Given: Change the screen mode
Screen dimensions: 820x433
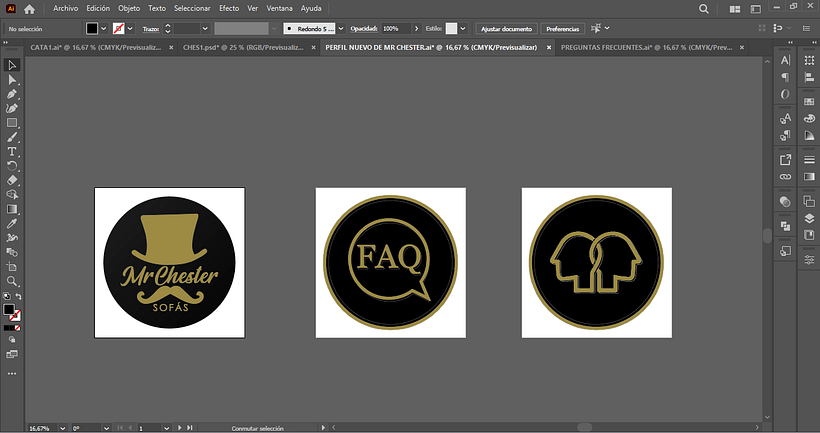Looking at the screenshot, I should pos(12,355).
